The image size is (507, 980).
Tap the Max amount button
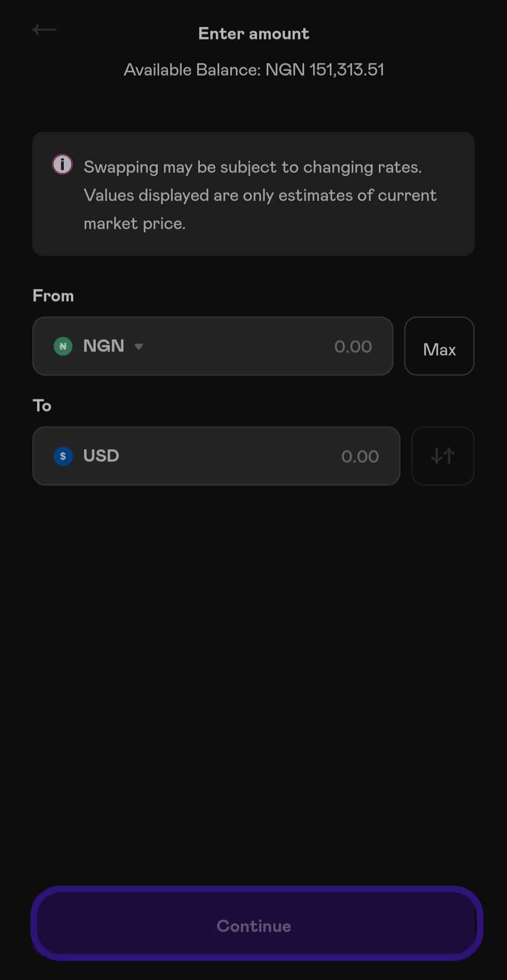click(439, 346)
